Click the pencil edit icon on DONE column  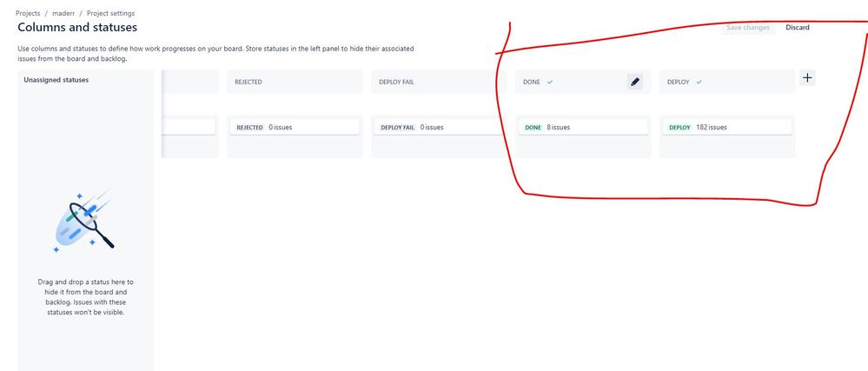[635, 82]
